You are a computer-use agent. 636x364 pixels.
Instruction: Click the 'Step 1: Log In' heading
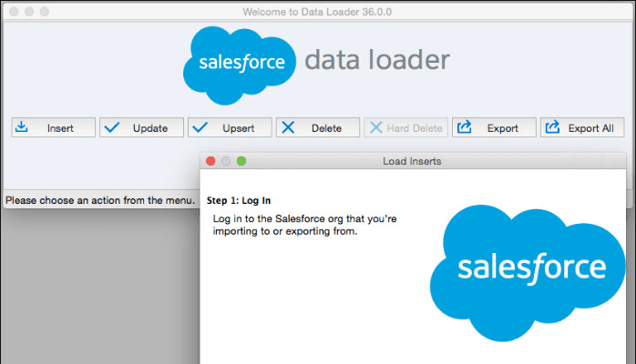tap(239, 200)
